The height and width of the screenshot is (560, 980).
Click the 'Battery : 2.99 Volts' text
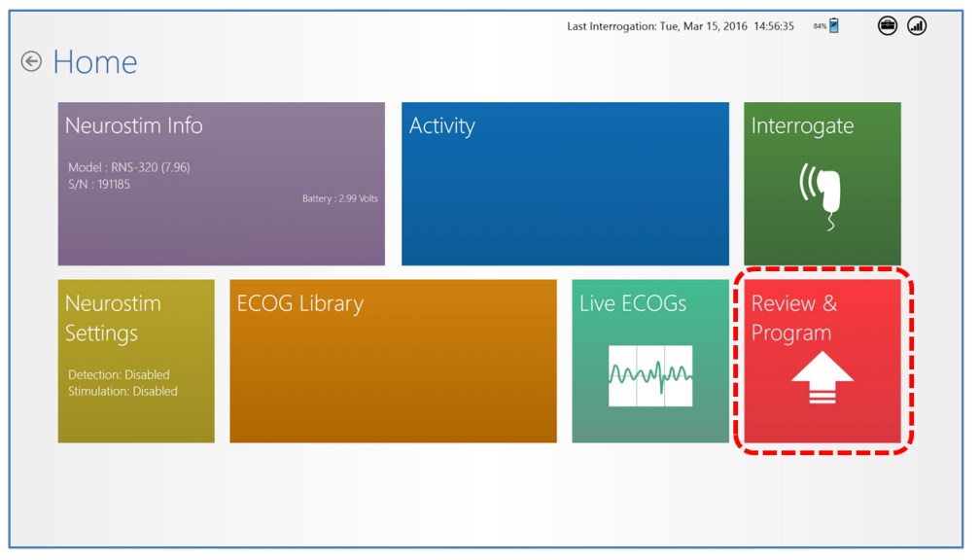pos(340,198)
